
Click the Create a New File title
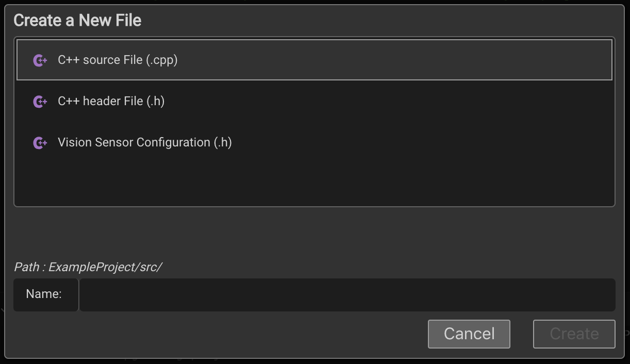[77, 20]
